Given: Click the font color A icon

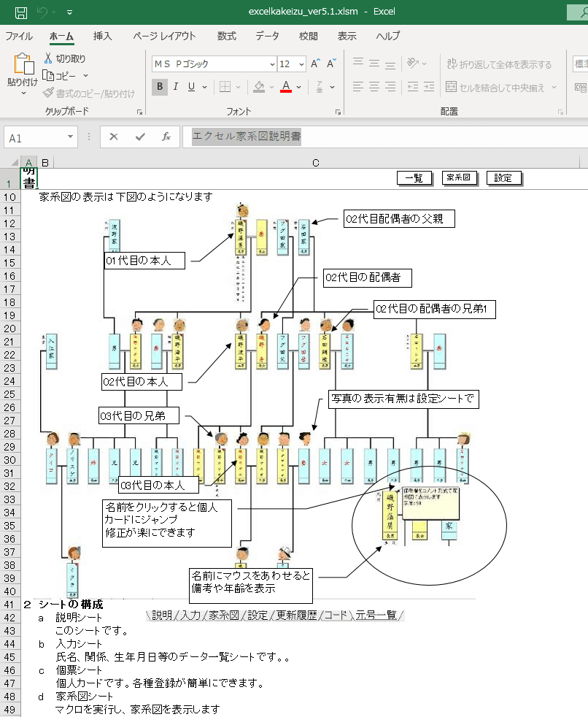Looking at the screenshot, I should pos(285,87).
